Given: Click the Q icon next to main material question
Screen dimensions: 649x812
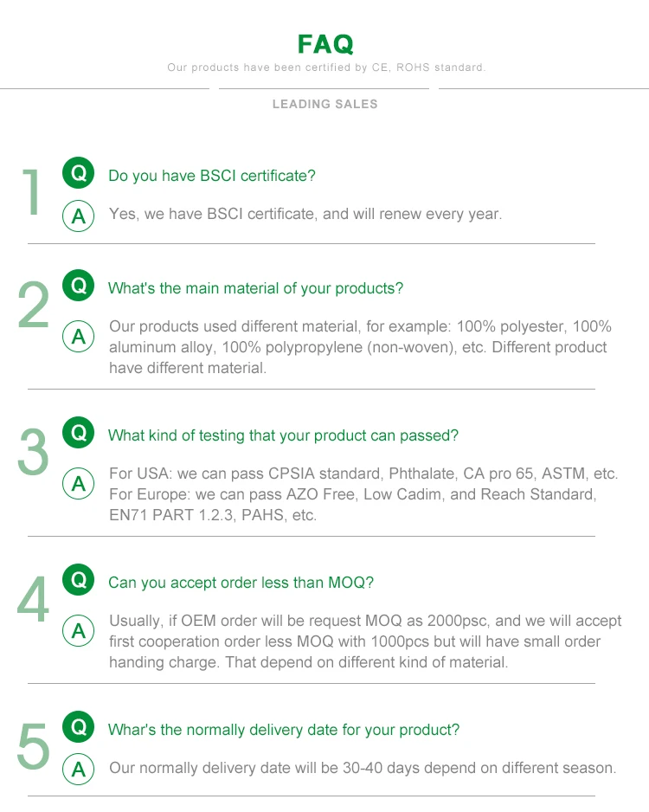Looking at the screenshot, I should [x=78, y=285].
